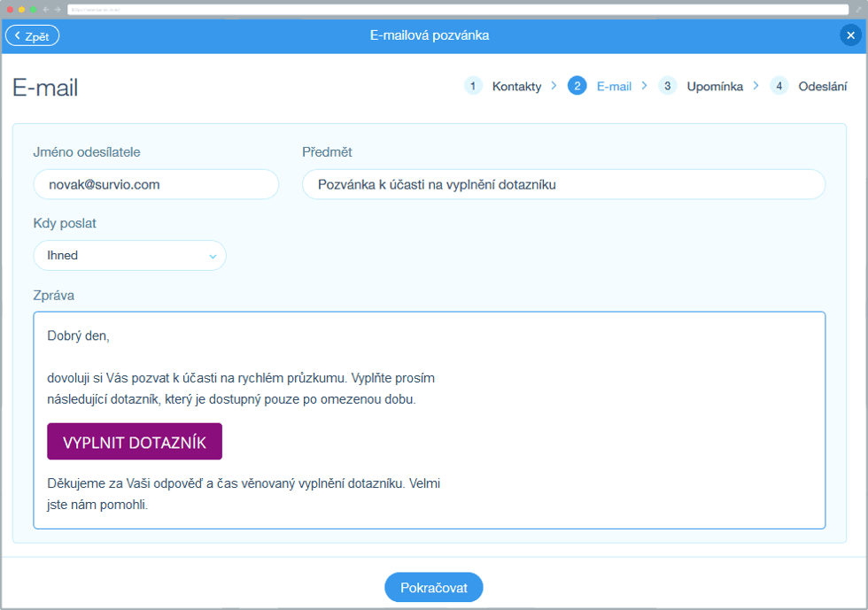Image resolution: width=868 pixels, height=610 pixels.
Task: Click the Zpět back button
Action: pos(33,35)
